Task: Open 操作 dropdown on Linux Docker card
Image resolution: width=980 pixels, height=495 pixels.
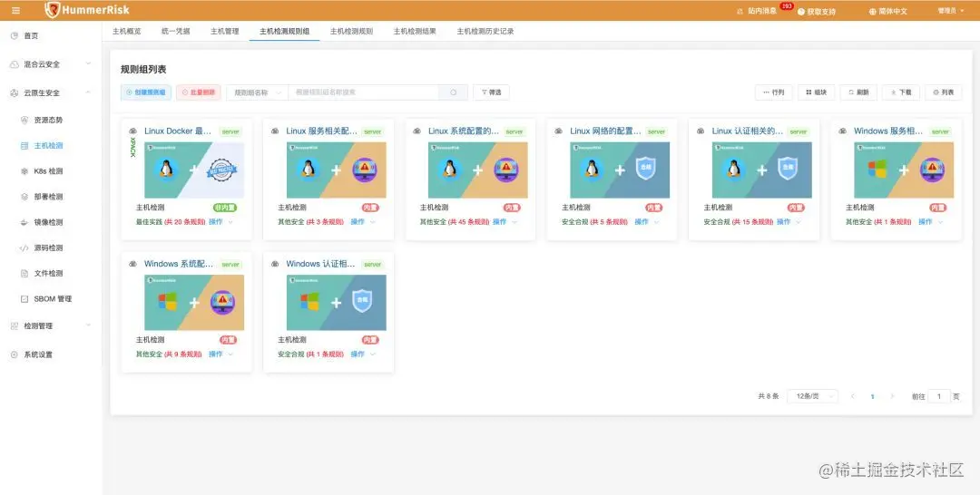Action: pyautogui.click(x=220, y=221)
